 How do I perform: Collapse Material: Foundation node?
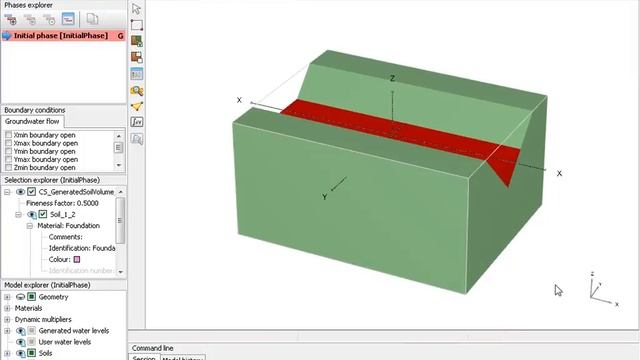30,226
